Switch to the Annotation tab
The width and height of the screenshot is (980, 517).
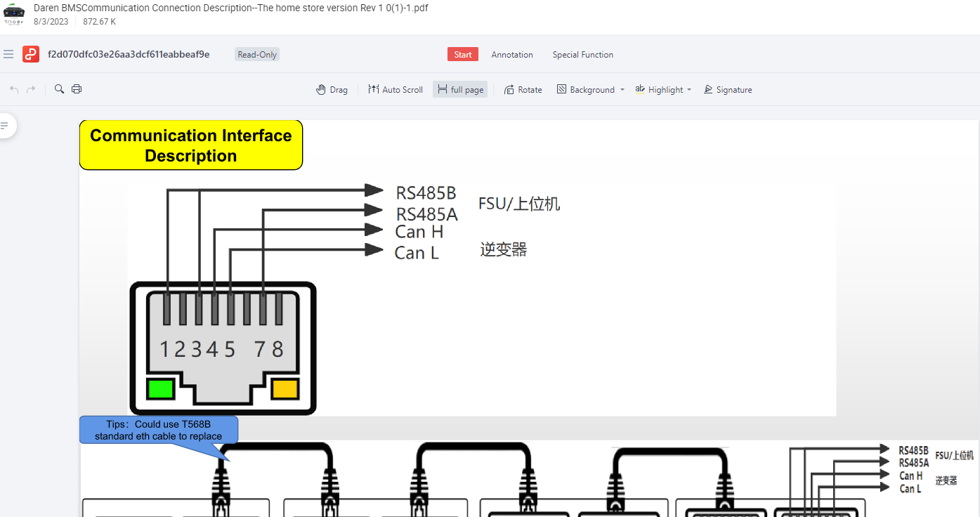click(512, 55)
